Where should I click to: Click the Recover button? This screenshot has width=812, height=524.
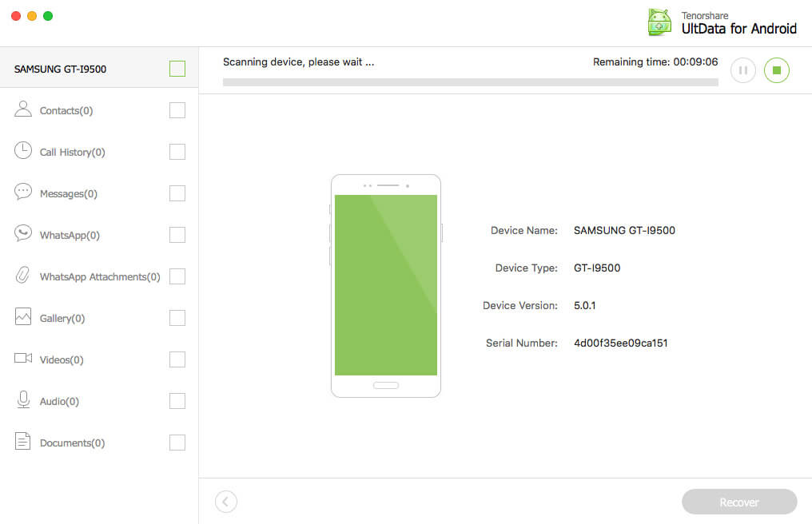point(739,502)
